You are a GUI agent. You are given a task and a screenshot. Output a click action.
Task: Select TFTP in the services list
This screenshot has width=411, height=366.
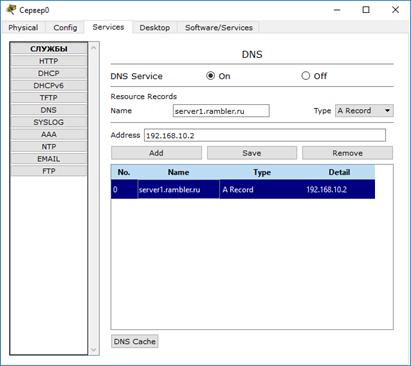(49, 98)
